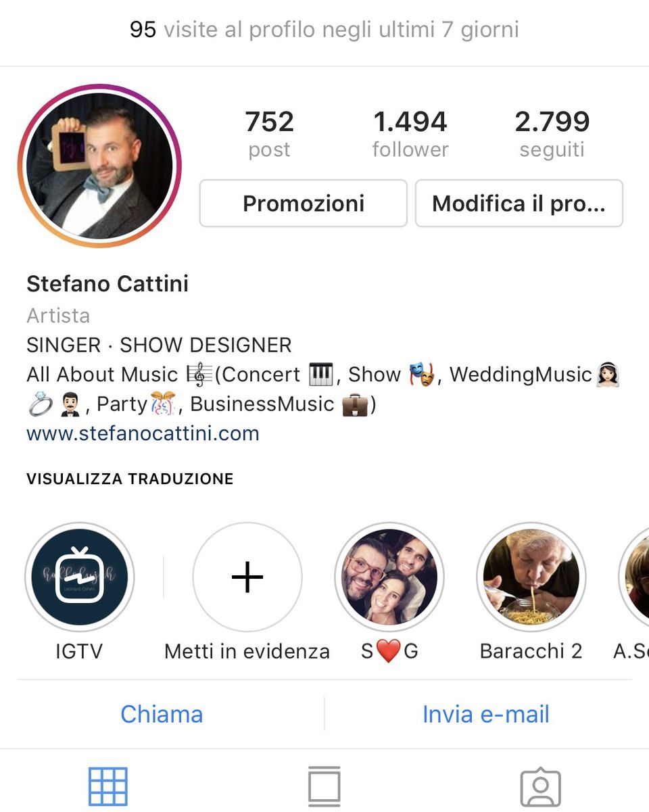Open the partially visible A.S highlight
Image resolution: width=649 pixels, height=812 pixels.
point(634,577)
